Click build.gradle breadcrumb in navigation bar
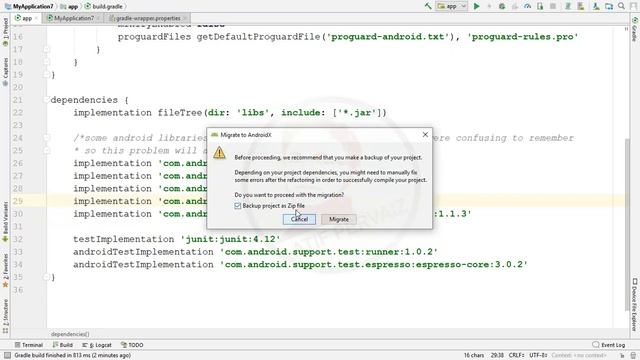 [103, 7]
